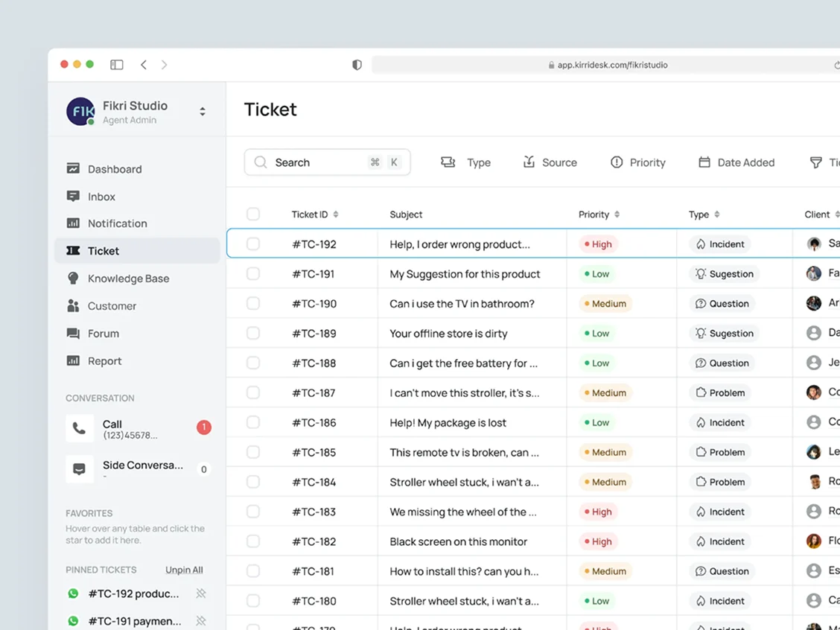Tick the checkbox for ticket #TC-187
840x630 pixels.
coord(253,392)
